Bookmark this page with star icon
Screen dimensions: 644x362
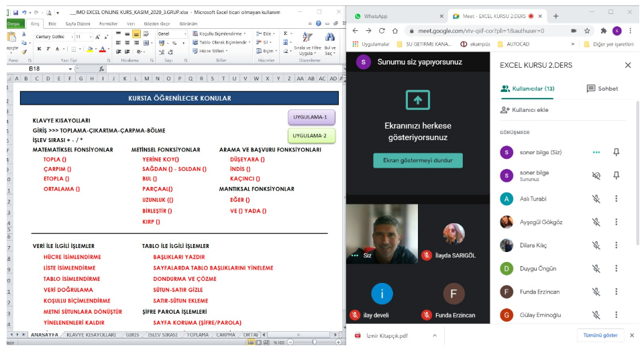pyautogui.click(x=587, y=31)
